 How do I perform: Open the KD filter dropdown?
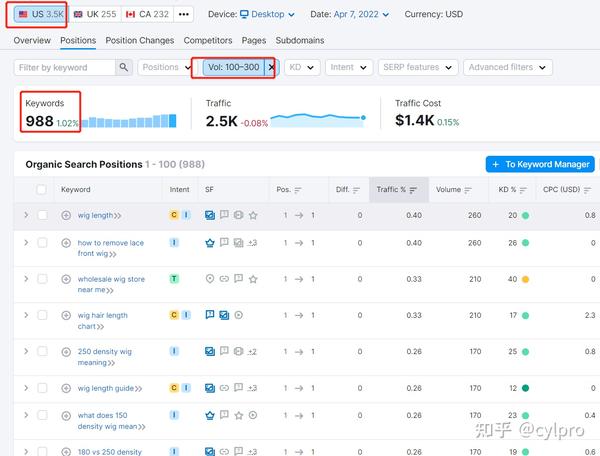coord(302,67)
